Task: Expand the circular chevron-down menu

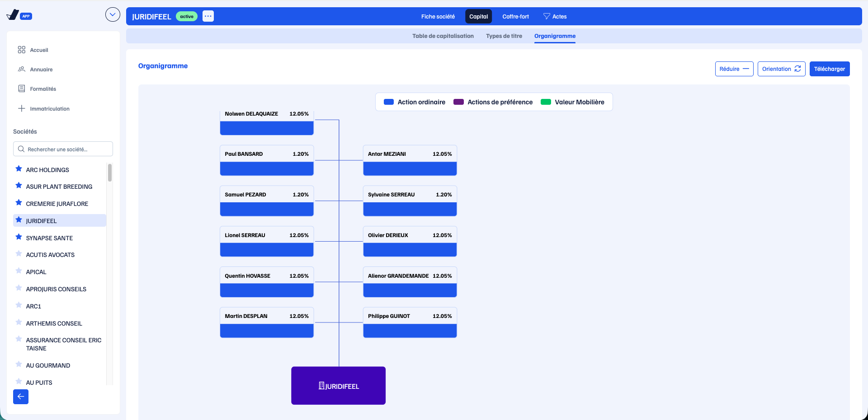Action: pos(113,14)
